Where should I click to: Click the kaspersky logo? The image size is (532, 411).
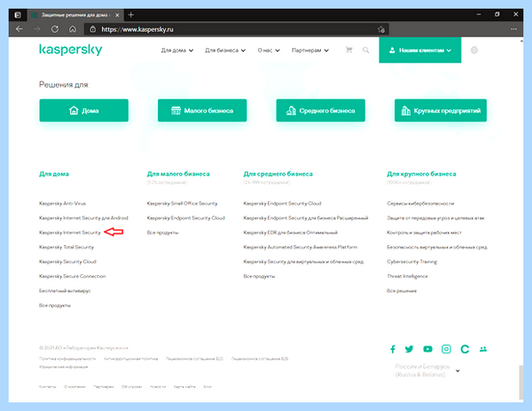click(71, 50)
